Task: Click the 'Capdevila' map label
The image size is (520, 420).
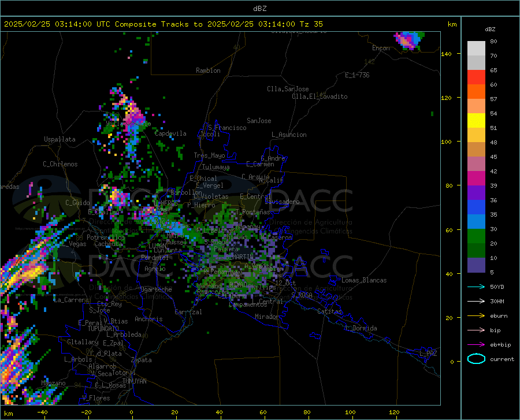Action: 170,133
